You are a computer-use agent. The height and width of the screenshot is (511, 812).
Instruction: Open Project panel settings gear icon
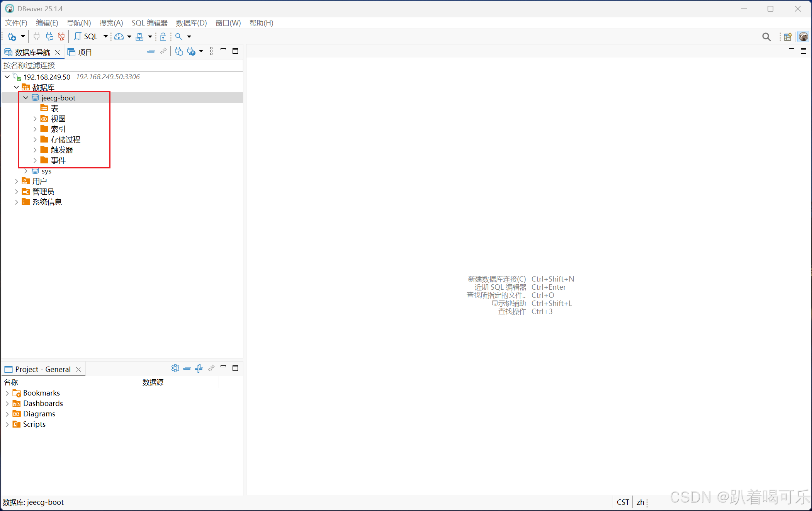pyautogui.click(x=175, y=368)
